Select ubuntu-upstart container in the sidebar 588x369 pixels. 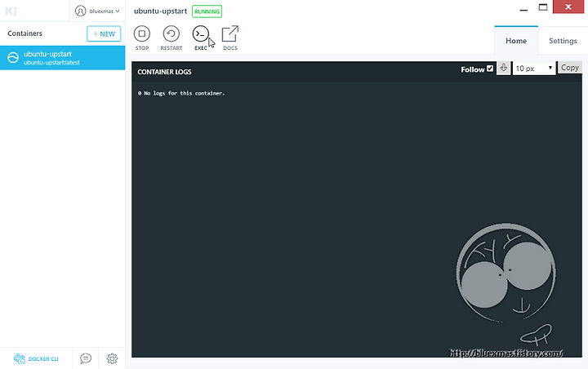(63, 58)
